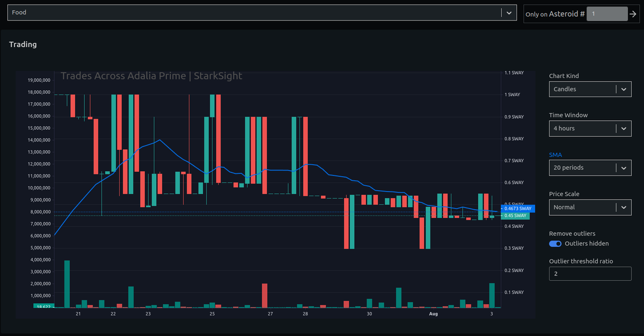Click the 25 date label on time axis
Viewport: 644px width, 336px height.
coord(212,314)
